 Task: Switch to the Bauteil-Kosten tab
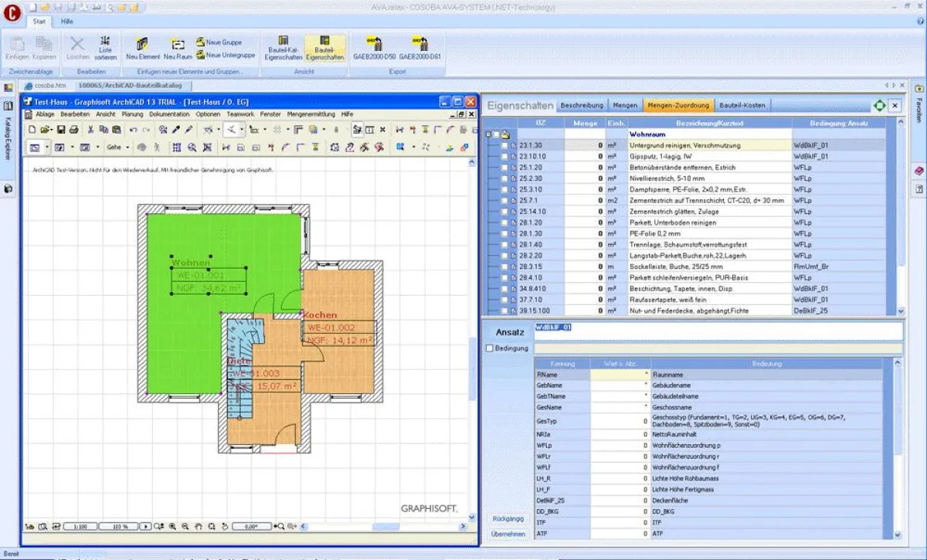(744, 104)
